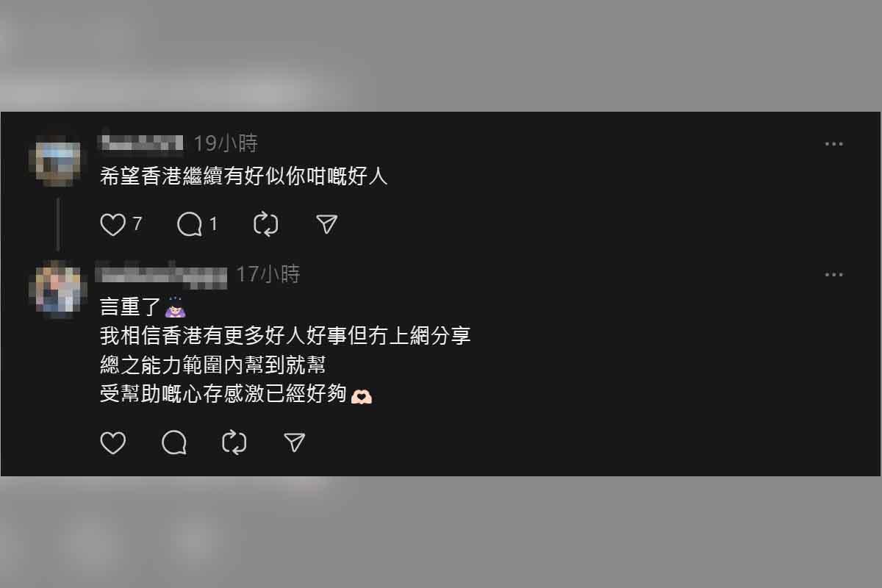Share the 17小時 reply via paper-plane icon
This screenshot has width=882, height=588.
(294, 442)
